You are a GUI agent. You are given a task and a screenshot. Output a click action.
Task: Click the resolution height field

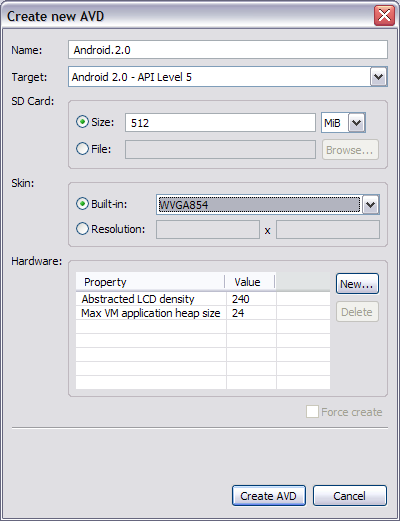tap(328, 230)
